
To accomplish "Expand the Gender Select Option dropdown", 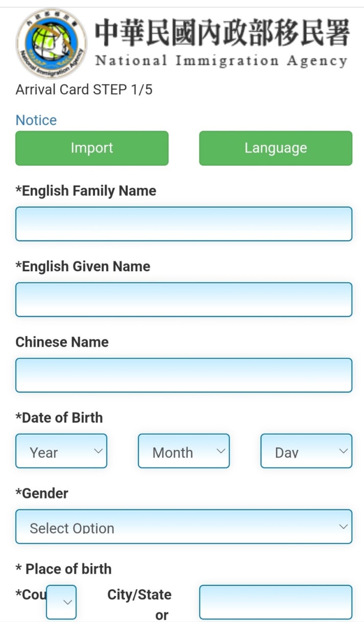I will pos(184,526).
